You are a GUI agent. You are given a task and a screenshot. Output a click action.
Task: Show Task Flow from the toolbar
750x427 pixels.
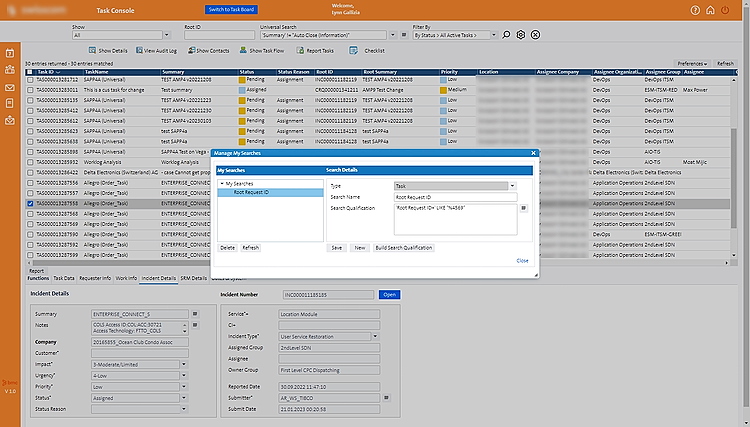pyautogui.click(x=263, y=49)
